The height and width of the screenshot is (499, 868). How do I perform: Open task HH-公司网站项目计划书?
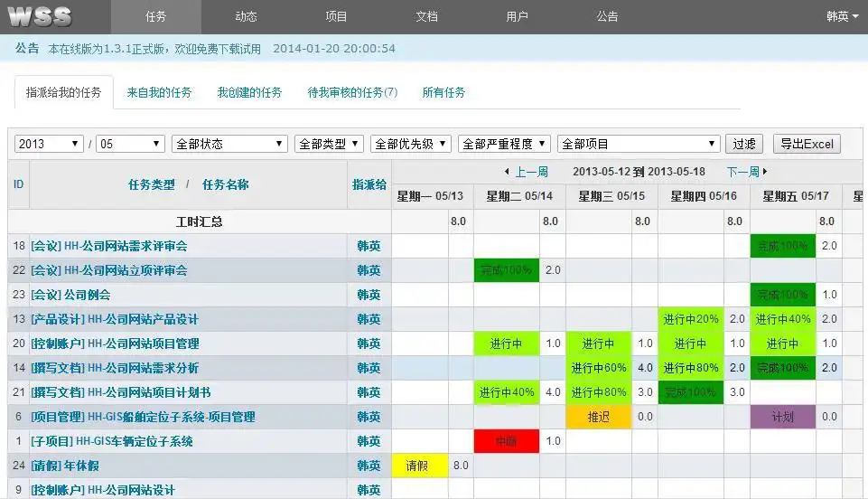pos(121,392)
